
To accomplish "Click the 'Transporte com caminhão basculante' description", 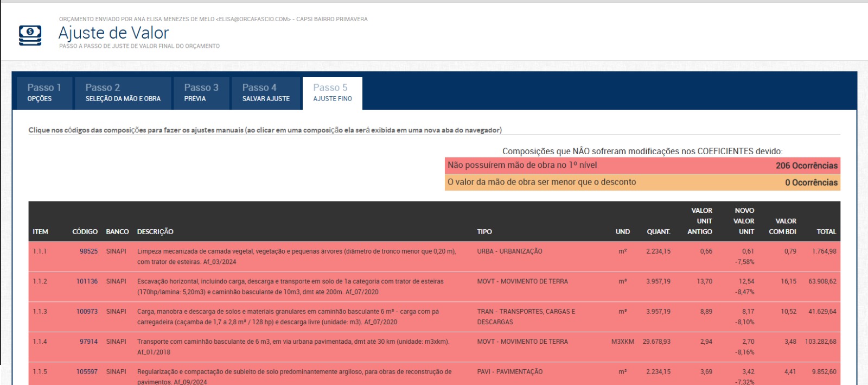I will coord(293,346).
